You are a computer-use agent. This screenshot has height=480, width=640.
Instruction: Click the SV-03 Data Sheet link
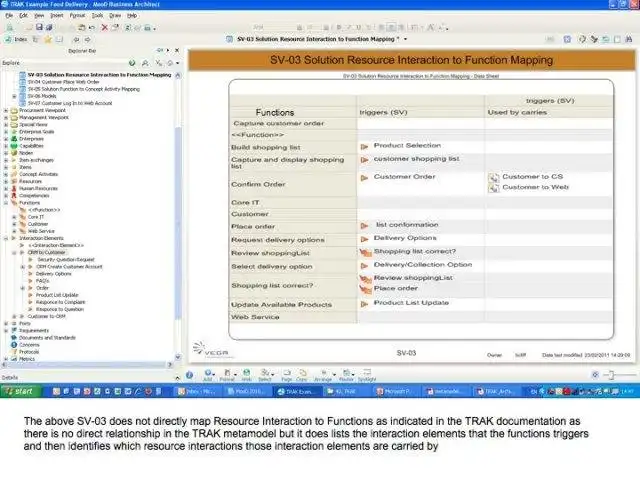click(421, 76)
